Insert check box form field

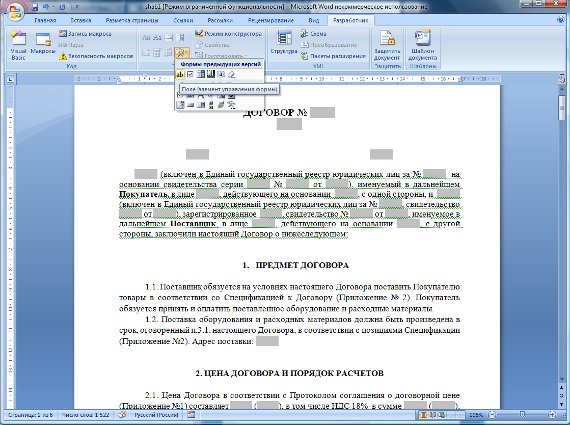[190, 75]
